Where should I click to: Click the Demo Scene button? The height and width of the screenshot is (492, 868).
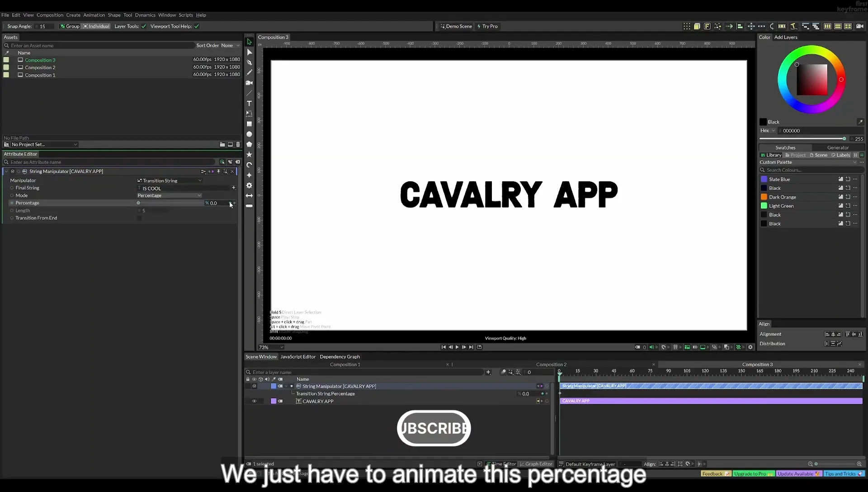point(456,26)
